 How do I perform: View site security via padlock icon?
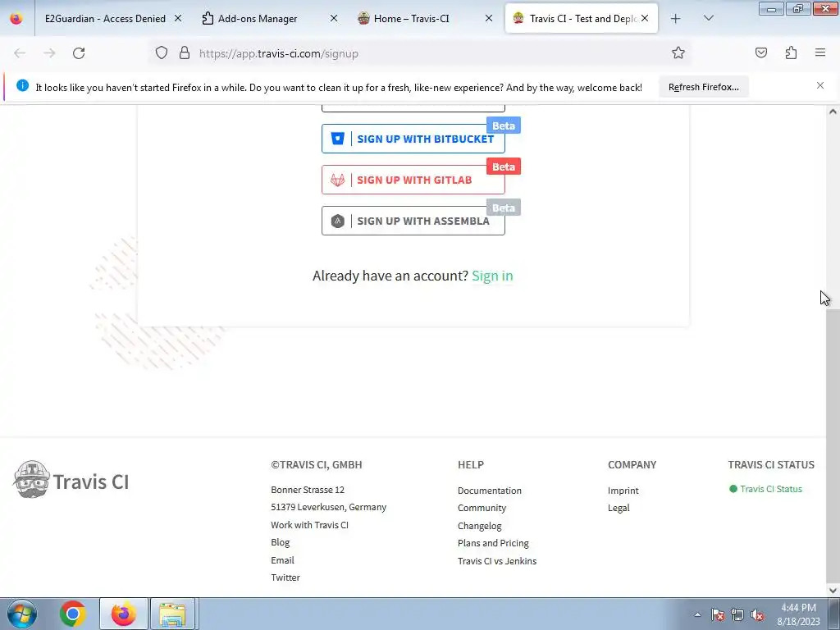coord(185,53)
